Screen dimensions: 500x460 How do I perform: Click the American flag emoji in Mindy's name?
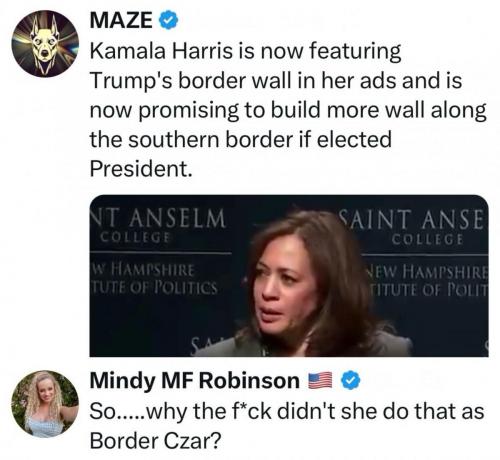[x=320, y=381]
